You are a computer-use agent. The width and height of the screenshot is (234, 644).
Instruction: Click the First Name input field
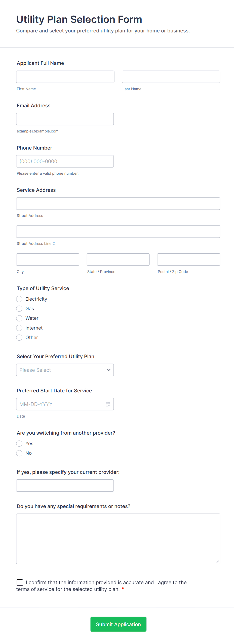pos(65,77)
